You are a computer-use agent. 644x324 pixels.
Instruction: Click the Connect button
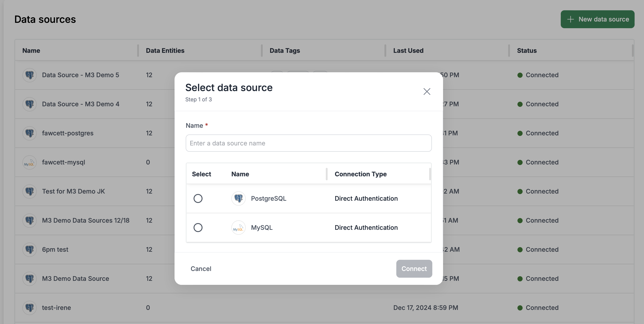(414, 269)
